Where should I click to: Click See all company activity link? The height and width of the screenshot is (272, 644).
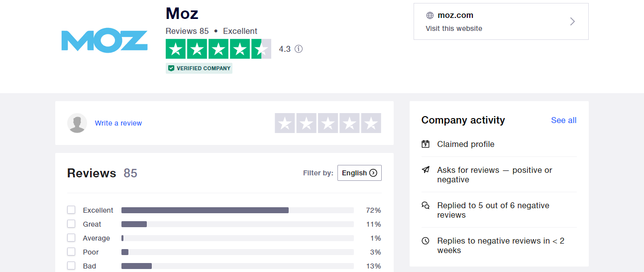click(564, 120)
